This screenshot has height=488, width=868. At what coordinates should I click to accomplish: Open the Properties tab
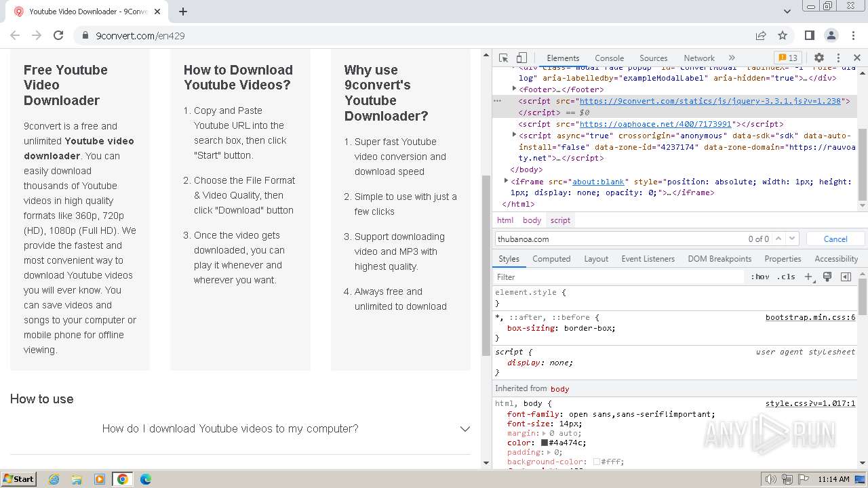(x=783, y=259)
